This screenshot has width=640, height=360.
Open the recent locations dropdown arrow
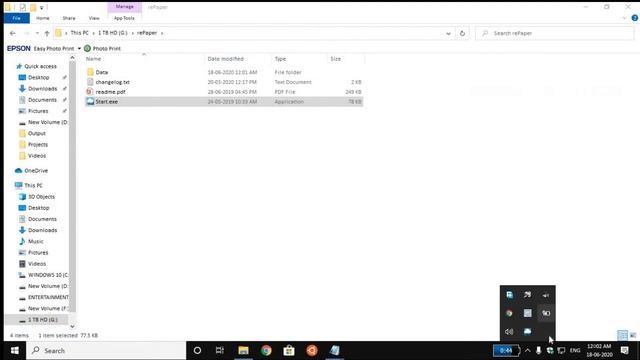click(x=37, y=33)
